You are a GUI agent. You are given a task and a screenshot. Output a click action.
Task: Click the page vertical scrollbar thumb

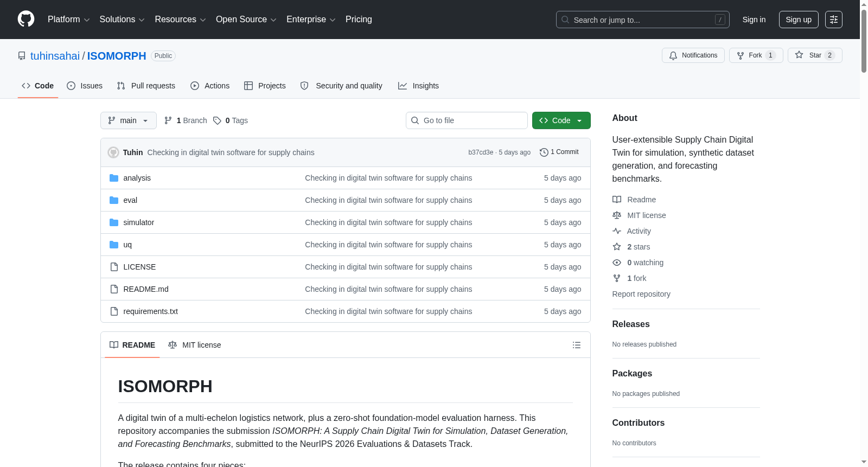click(864, 41)
